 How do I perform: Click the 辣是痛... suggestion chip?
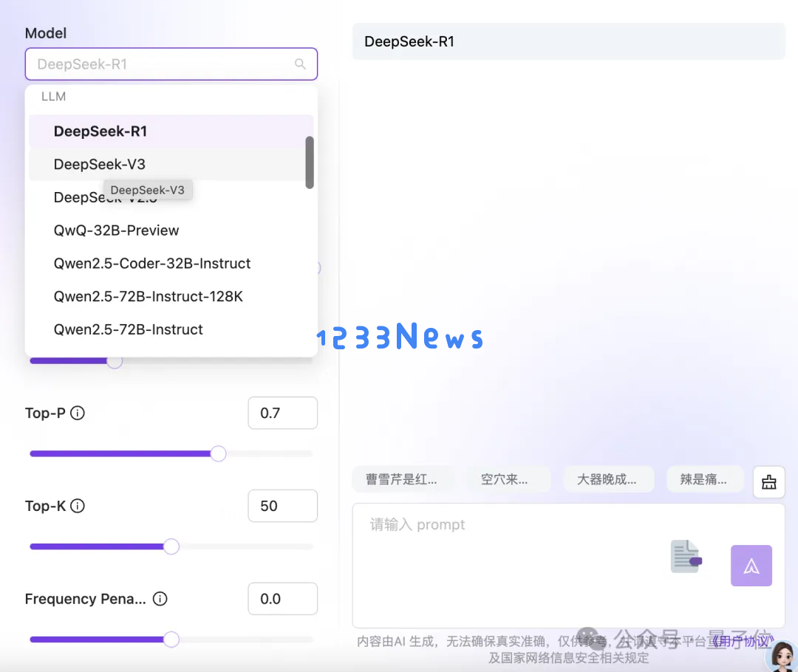tap(704, 479)
